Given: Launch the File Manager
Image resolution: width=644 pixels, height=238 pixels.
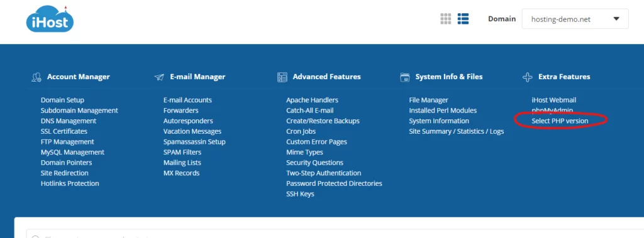Looking at the screenshot, I should [428, 100].
